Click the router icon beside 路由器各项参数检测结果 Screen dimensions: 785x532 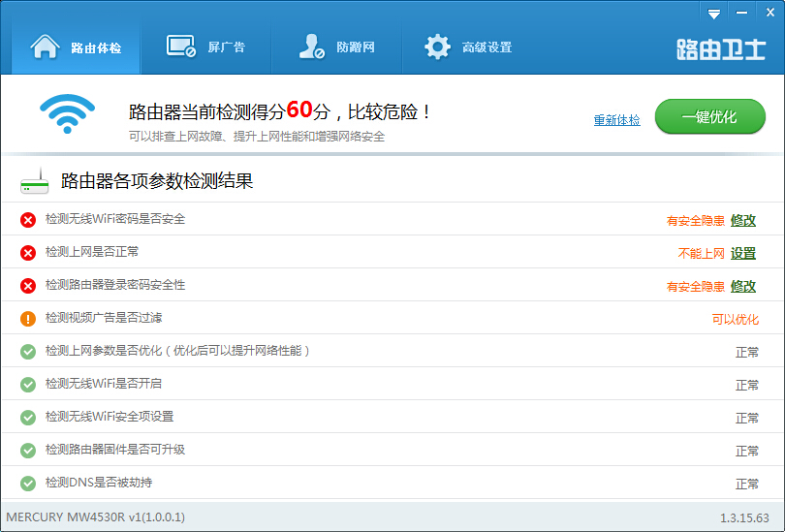(x=35, y=181)
